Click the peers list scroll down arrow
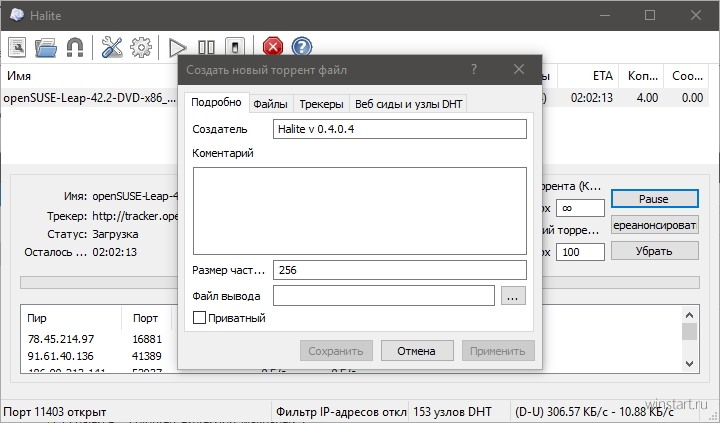720x423 pixels. pos(689,364)
